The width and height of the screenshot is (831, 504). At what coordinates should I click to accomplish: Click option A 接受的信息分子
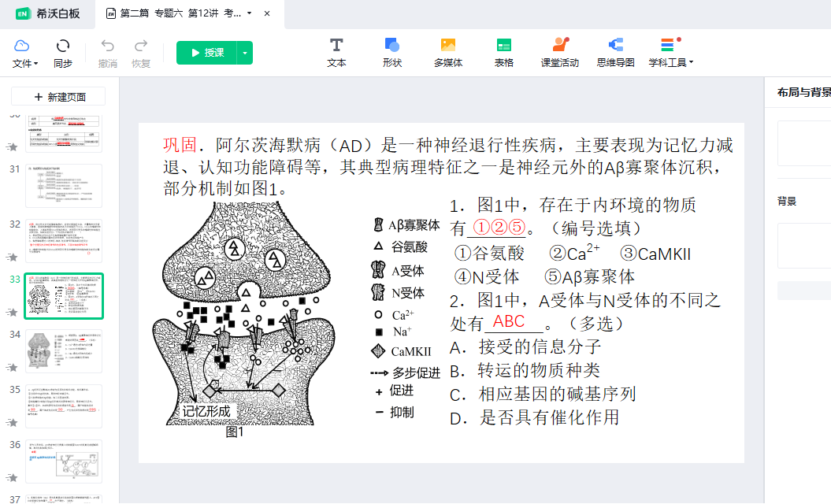pos(525,347)
